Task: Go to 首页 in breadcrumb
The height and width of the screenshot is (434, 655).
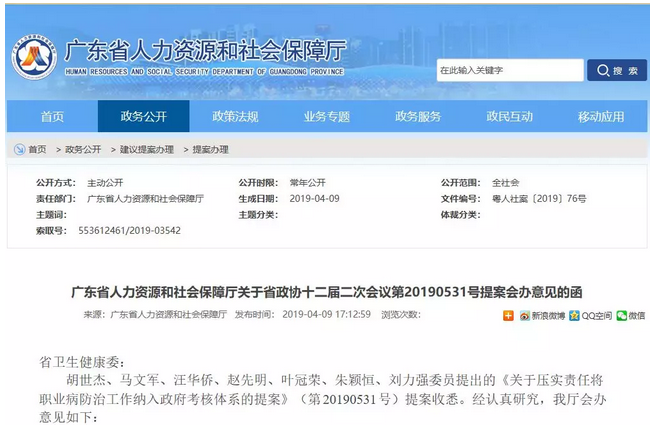Action: tap(37, 149)
